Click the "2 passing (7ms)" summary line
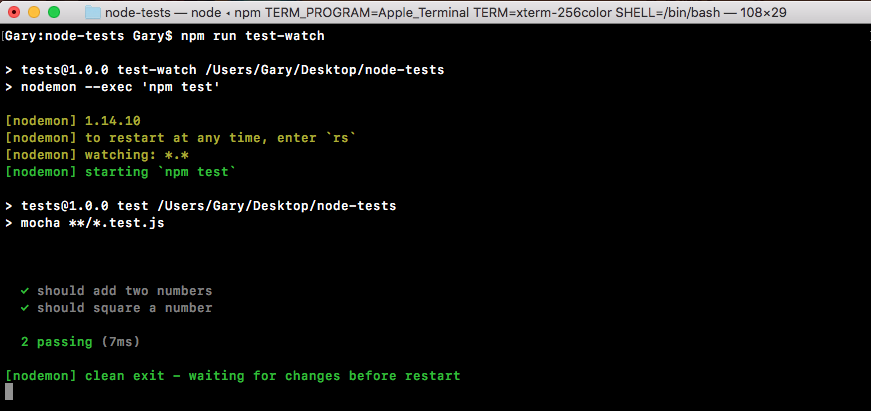The image size is (871, 411). pyautogui.click(x=80, y=342)
